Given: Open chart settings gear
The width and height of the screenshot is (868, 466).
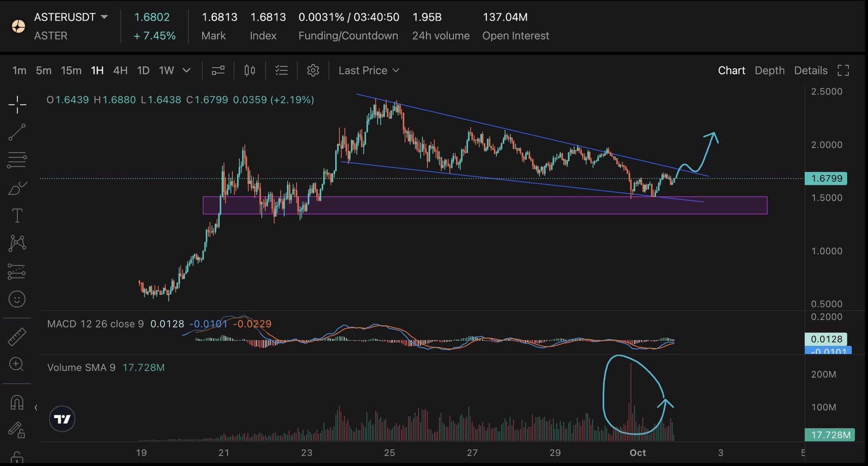Looking at the screenshot, I should pos(313,70).
